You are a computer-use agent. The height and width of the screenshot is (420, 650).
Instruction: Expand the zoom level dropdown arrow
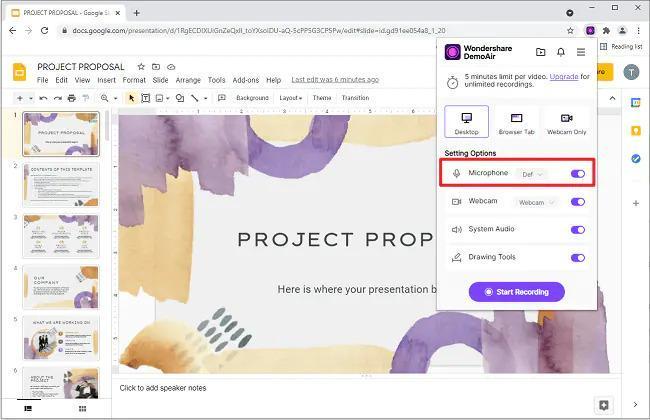point(116,98)
